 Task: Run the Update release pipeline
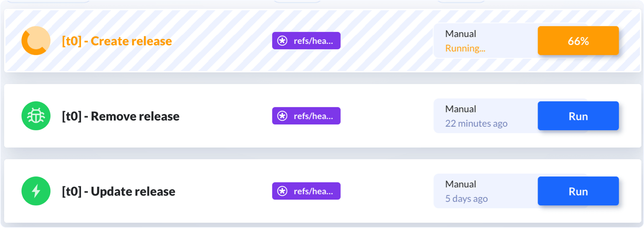pyautogui.click(x=578, y=191)
